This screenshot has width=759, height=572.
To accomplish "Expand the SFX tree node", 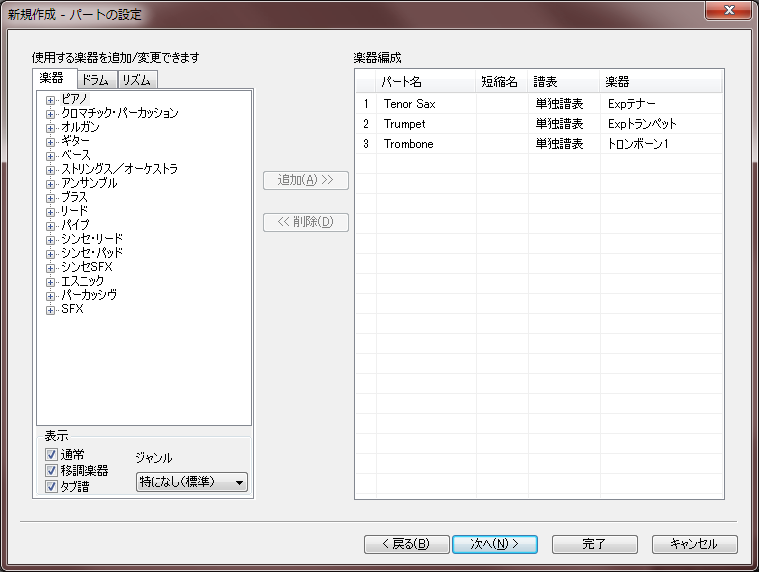I will (x=50, y=311).
